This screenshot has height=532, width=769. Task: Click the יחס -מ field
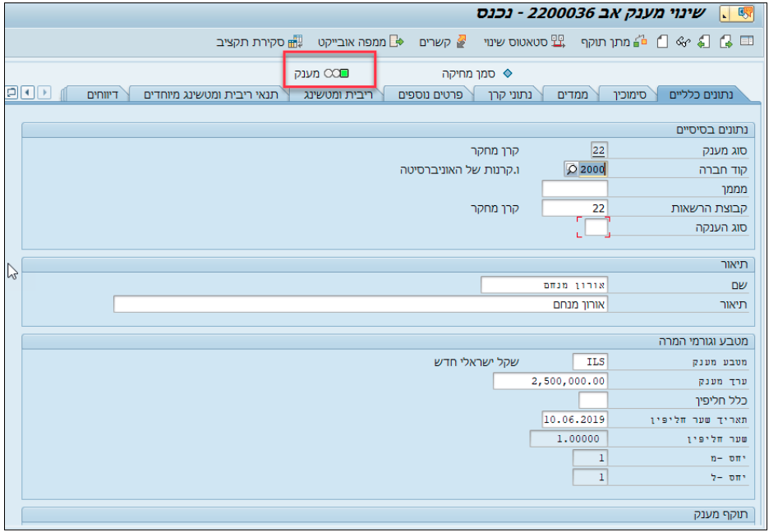point(590,458)
